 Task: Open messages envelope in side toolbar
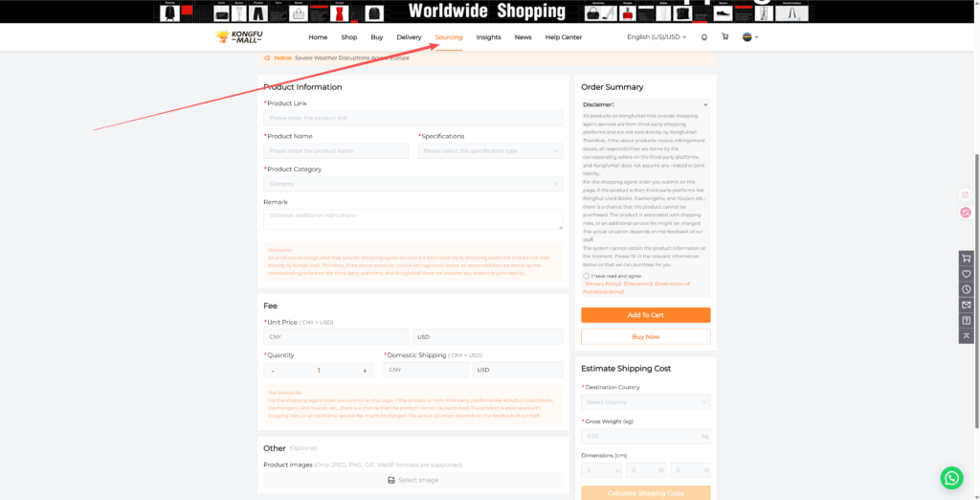pos(967,305)
